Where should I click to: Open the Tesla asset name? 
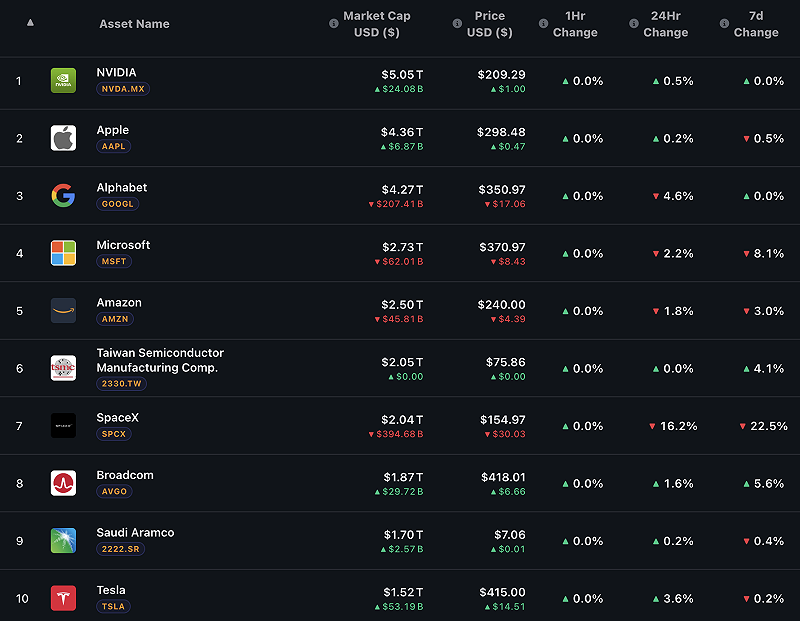[x=111, y=590]
